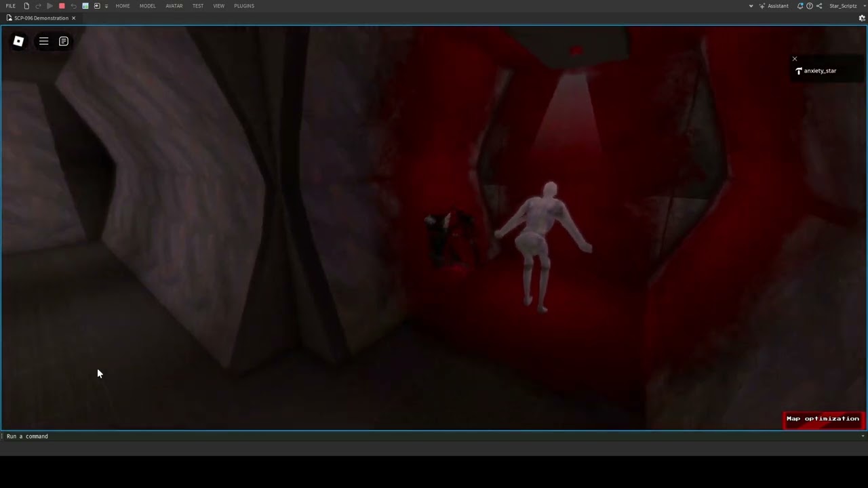Screen dimensions: 868x488
Task: Collapse the ribbon with the chevron
Action: pyautogui.click(x=751, y=6)
